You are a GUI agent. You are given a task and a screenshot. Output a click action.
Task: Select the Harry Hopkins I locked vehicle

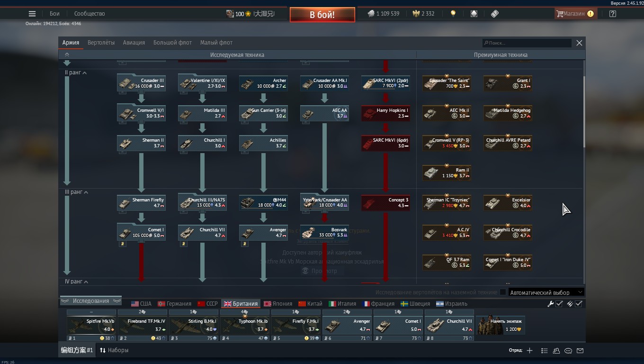tap(385, 113)
